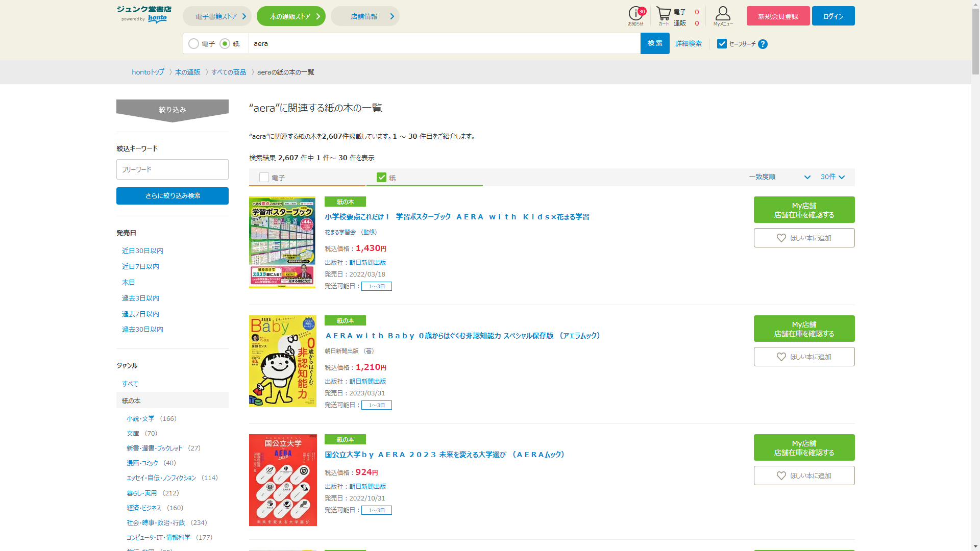The width and height of the screenshot is (980, 551).
Task: Click the 新規会員登録 button
Action: pos(778,16)
